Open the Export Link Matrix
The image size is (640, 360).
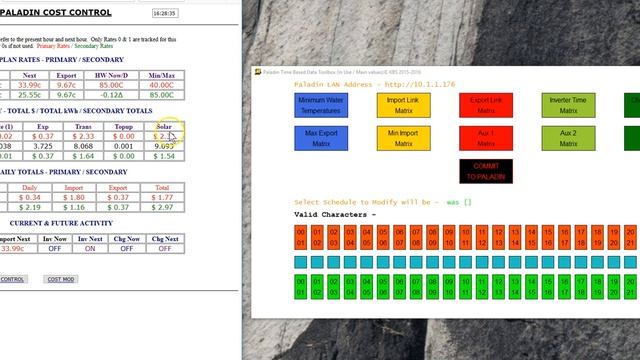(486, 105)
